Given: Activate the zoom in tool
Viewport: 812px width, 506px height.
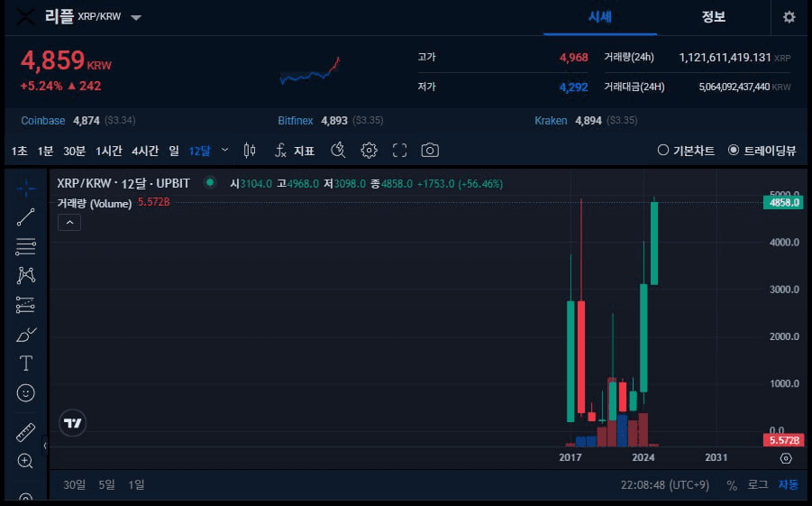Looking at the screenshot, I should (x=26, y=461).
